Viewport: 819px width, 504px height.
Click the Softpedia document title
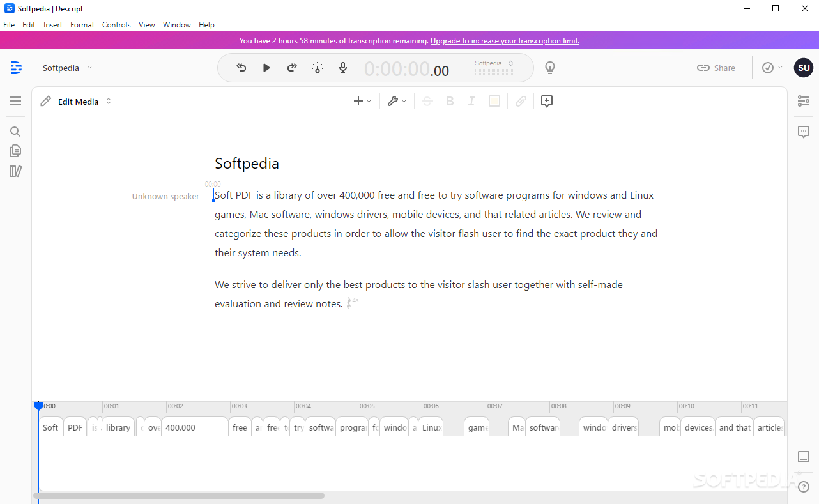[247, 164]
